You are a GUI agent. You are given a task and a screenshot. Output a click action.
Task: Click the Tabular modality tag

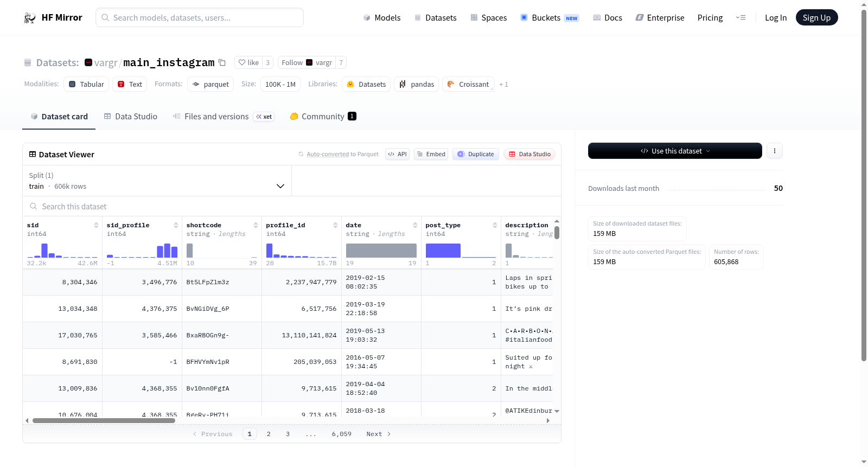click(86, 84)
